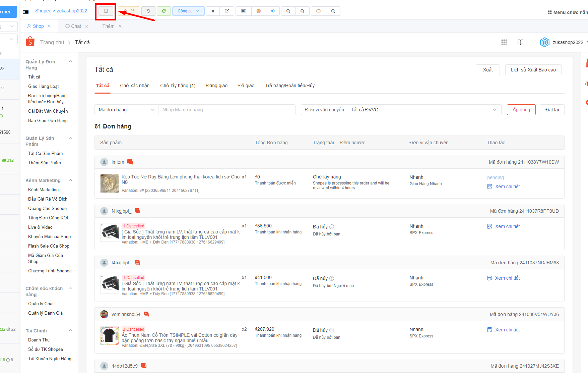Click the Nhập Mã đơn hàng input field
588x373 pixels.
(x=227, y=110)
